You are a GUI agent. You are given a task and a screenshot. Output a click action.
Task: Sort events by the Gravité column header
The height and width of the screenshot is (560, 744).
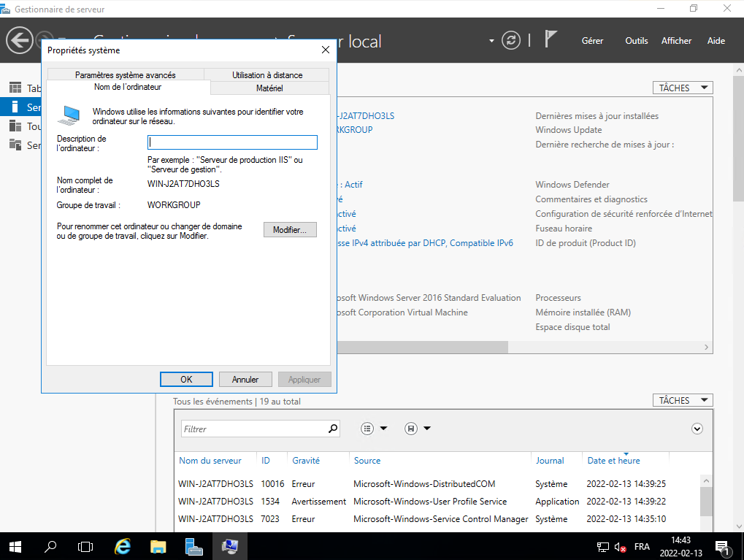(x=306, y=460)
